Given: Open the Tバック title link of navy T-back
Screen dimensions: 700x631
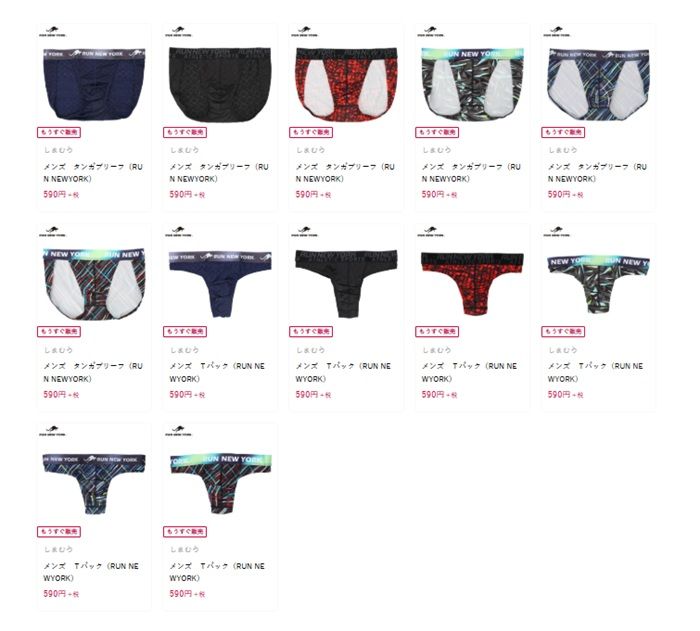Looking at the screenshot, I should point(217,372).
